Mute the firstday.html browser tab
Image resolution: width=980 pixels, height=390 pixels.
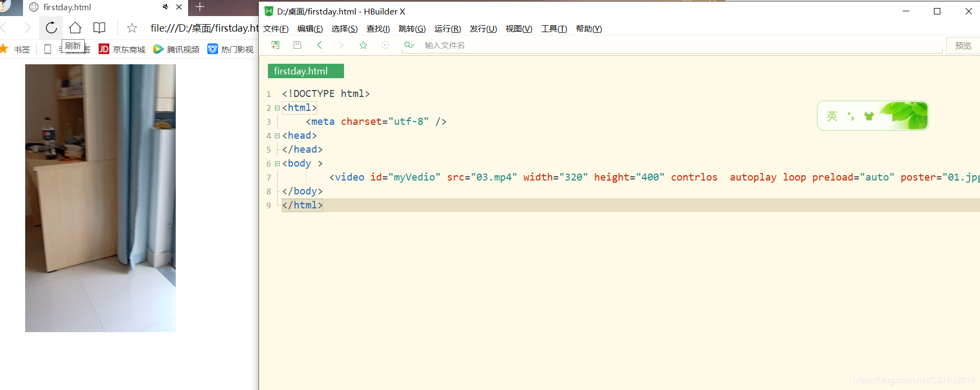[165, 7]
